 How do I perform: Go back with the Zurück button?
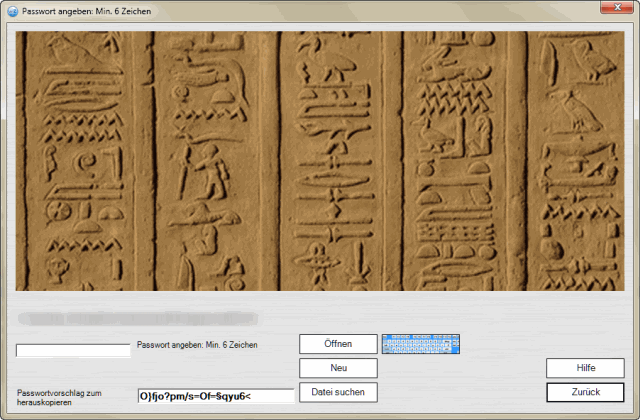pyautogui.click(x=585, y=392)
